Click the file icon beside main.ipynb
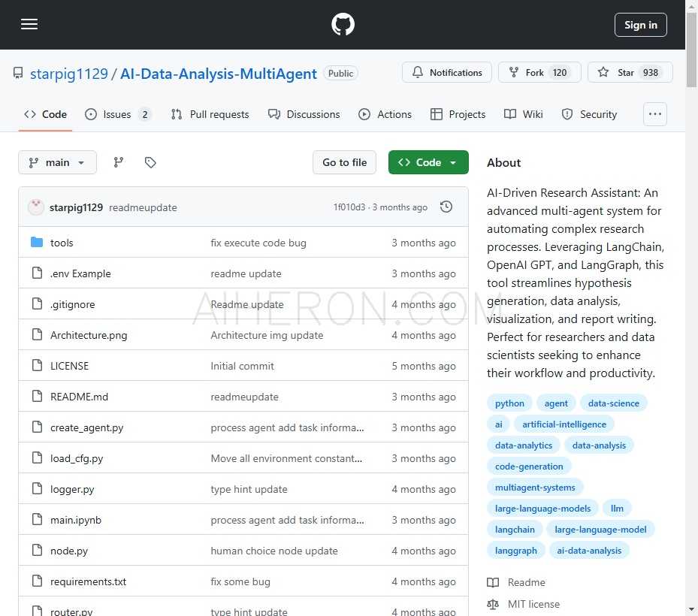 click(37, 519)
